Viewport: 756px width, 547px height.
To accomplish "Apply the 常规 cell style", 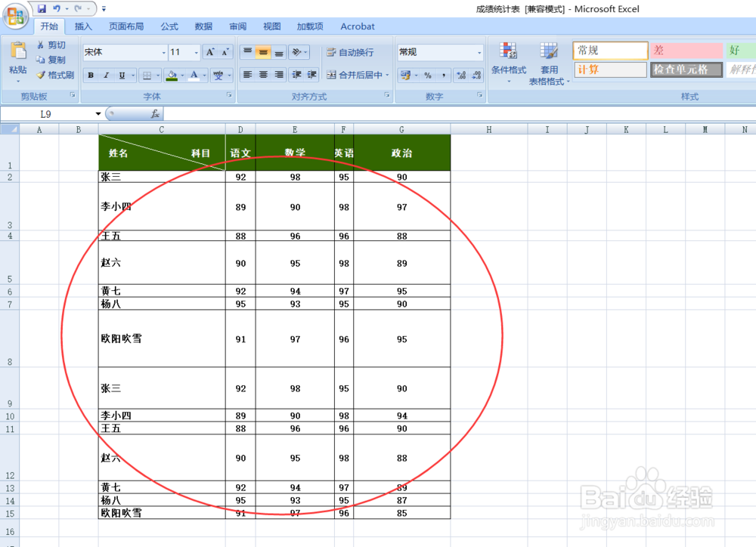I will [x=610, y=50].
